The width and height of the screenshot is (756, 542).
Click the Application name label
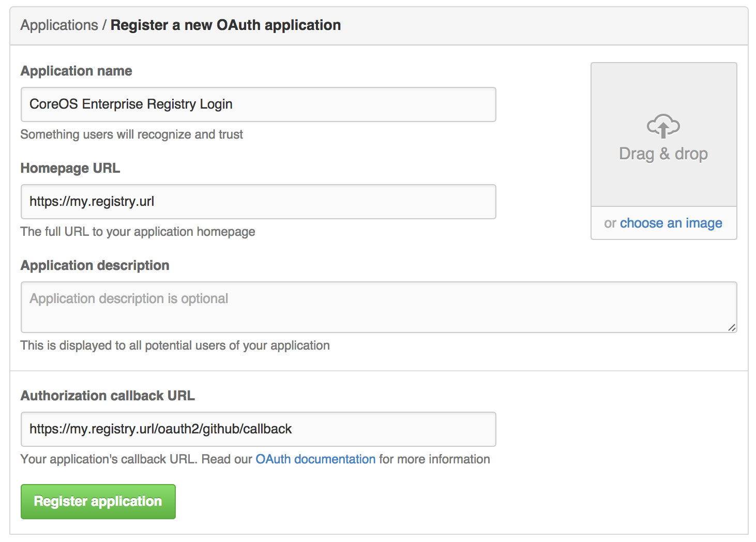pyautogui.click(x=76, y=71)
